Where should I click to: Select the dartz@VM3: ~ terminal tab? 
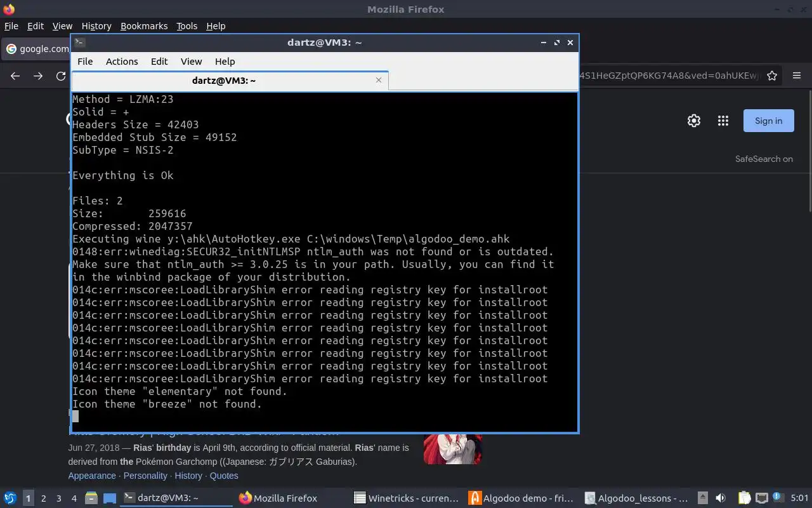(223, 81)
